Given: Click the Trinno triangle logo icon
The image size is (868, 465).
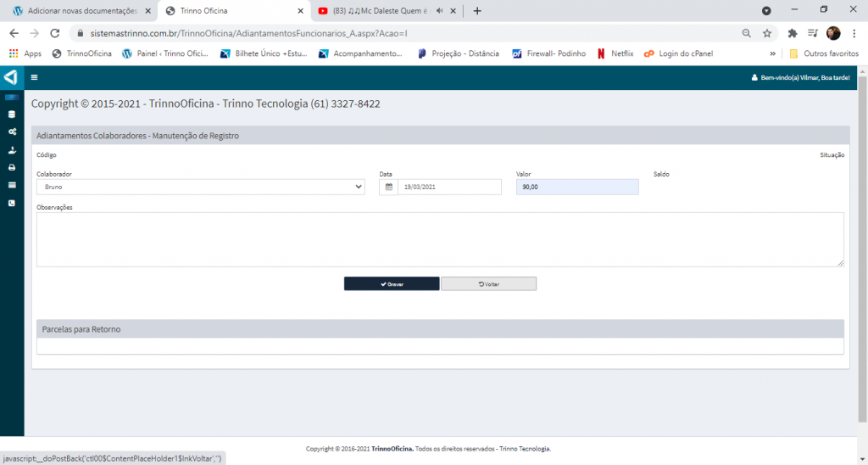Looking at the screenshot, I should click(11, 77).
